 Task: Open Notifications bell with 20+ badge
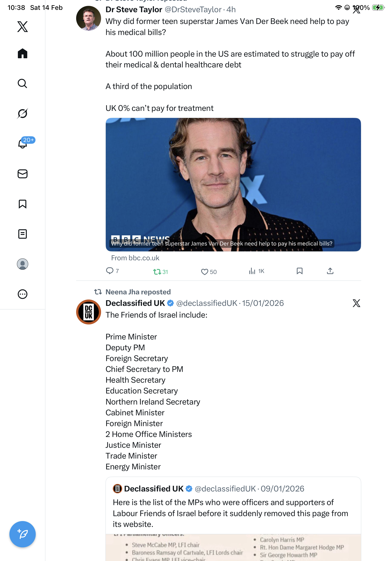23,144
